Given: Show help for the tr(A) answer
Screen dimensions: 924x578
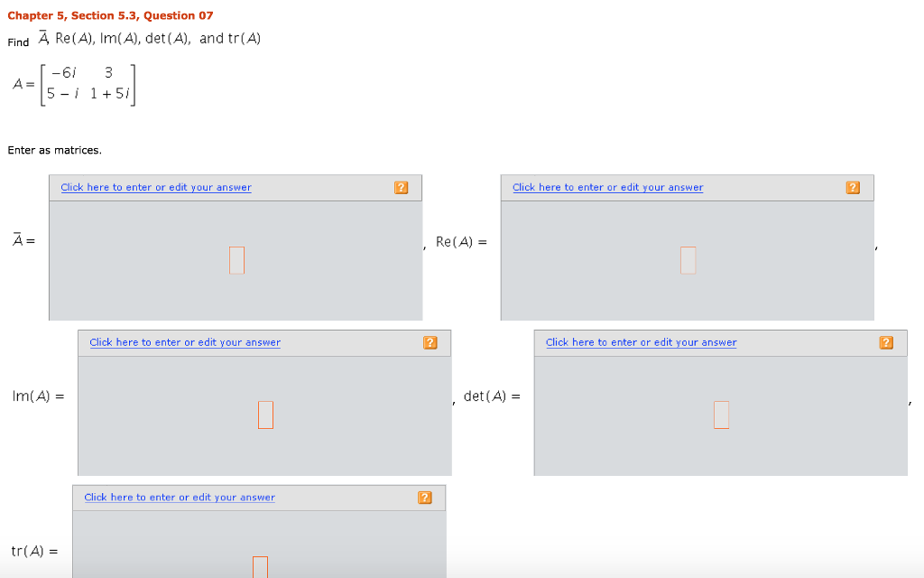Looking at the screenshot, I should click(x=425, y=498).
